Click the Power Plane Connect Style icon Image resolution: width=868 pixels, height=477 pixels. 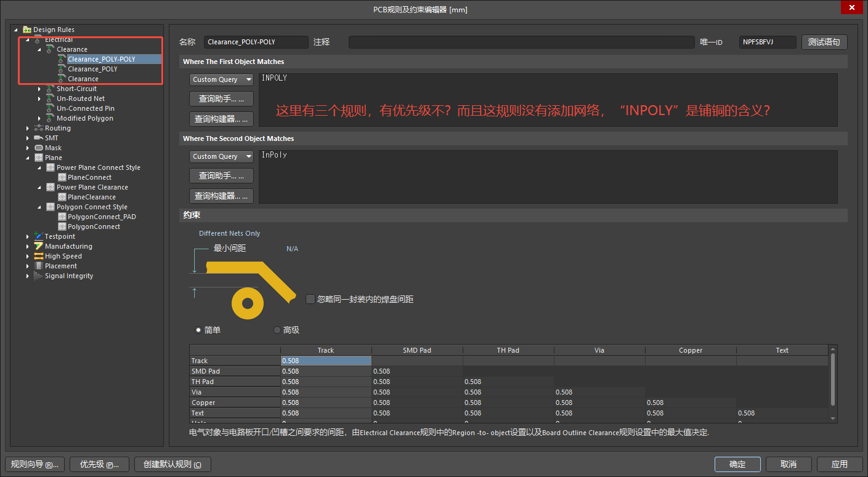(x=51, y=167)
